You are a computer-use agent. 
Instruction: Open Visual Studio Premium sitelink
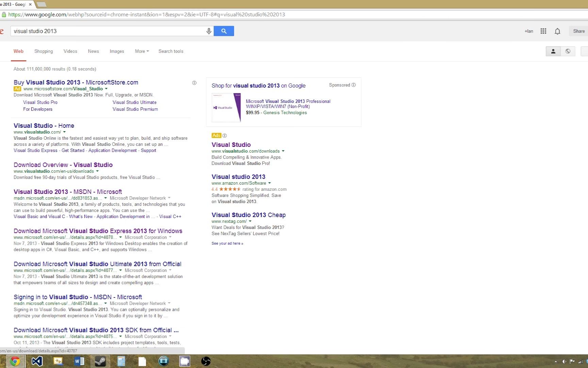tap(135, 109)
